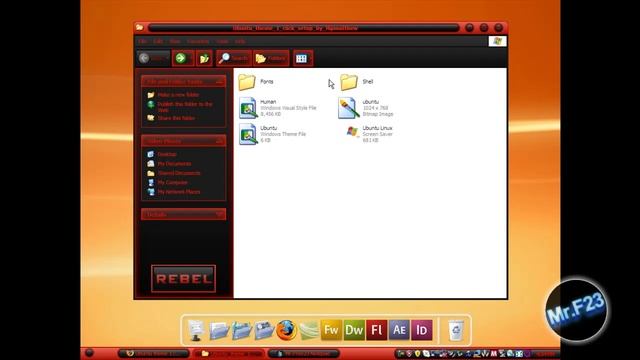Go to Desktop in Other Places
640x360 pixels.
[167, 154]
